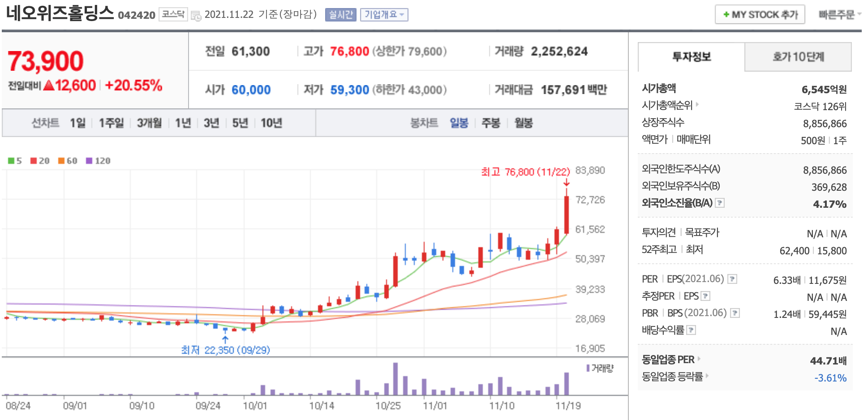868x420 pixels.
Task: Click the MY STOCK 추가 button
Action: coord(760,14)
